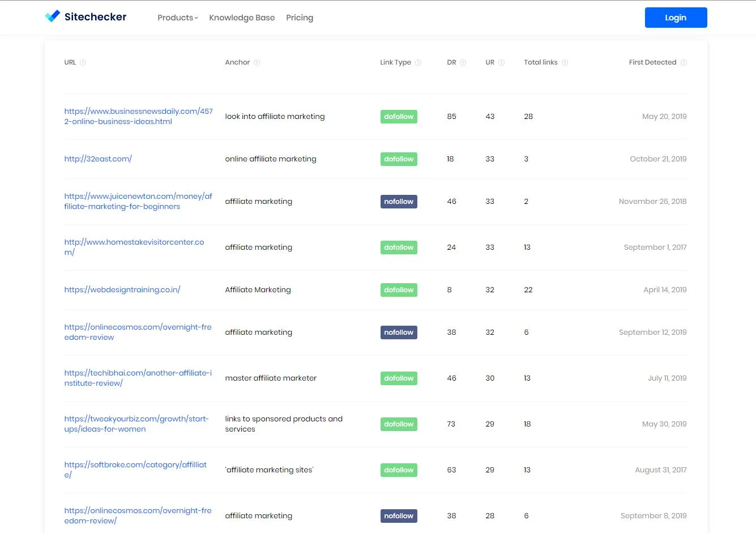Open the 32east.com link
This screenshot has height=533, width=756.
[x=98, y=159]
